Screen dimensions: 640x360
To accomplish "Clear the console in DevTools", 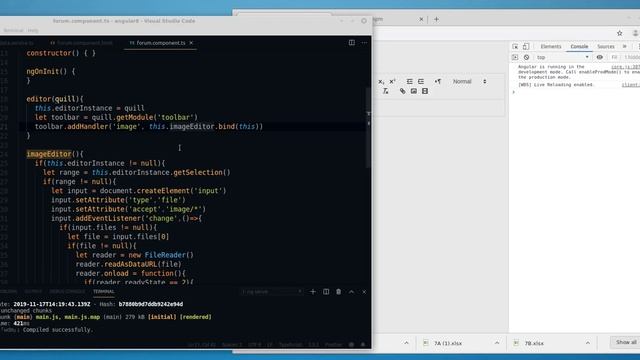I will click(x=527, y=58).
